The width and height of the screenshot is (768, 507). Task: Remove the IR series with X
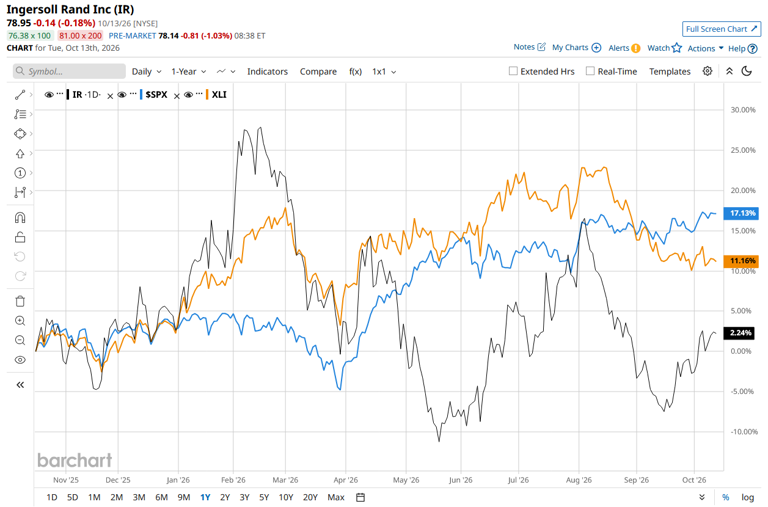tap(110, 97)
